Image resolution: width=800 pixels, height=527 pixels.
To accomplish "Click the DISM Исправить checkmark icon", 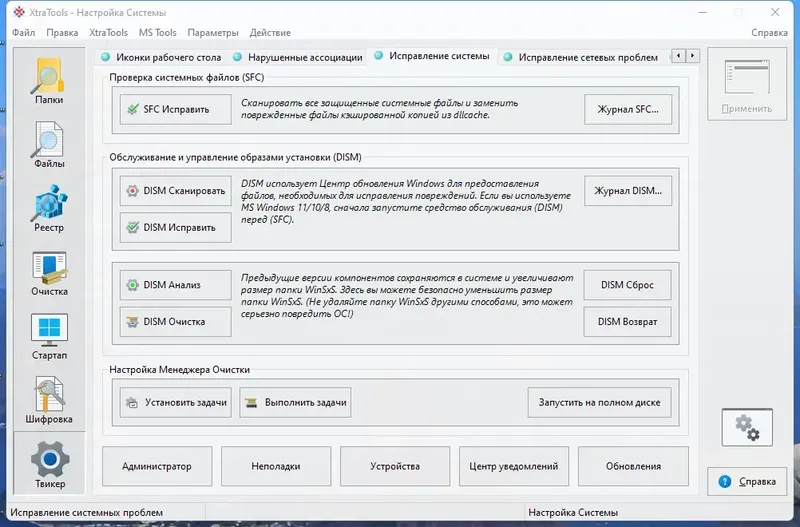I will 133,228.
